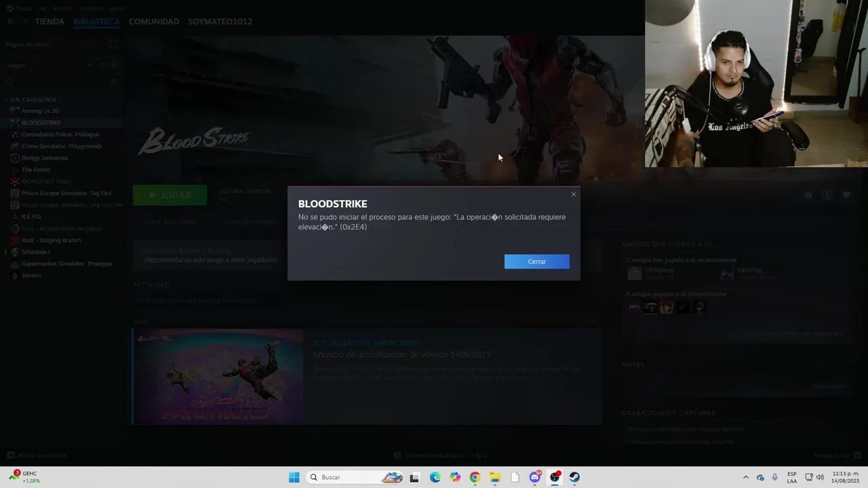Click the green JUGAR play button
The image size is (868, 488).
(170, 195)
